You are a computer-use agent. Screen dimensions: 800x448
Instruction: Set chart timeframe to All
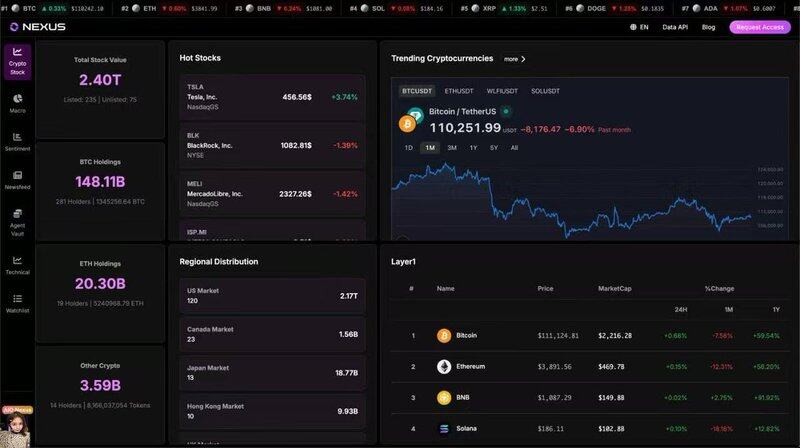pyautogui.click(x=514, y=147)
